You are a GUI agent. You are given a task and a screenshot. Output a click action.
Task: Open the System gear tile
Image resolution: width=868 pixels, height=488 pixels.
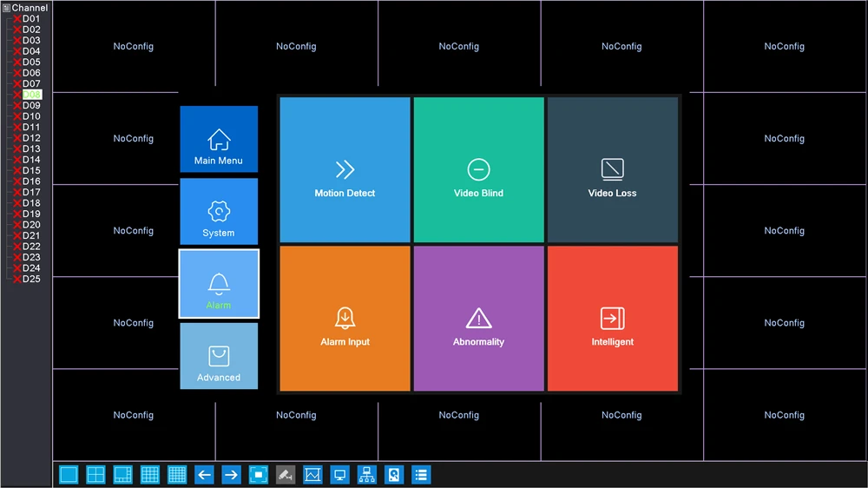(x=219, y=212)
